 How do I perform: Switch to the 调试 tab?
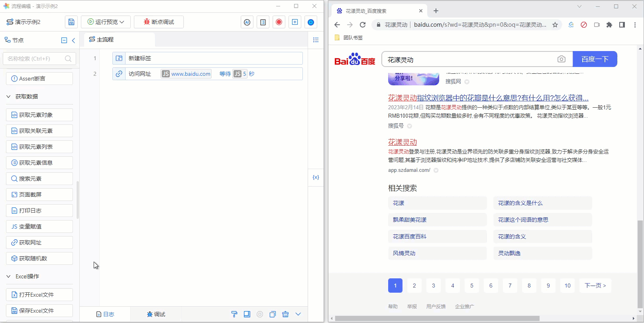coord(156,314)
